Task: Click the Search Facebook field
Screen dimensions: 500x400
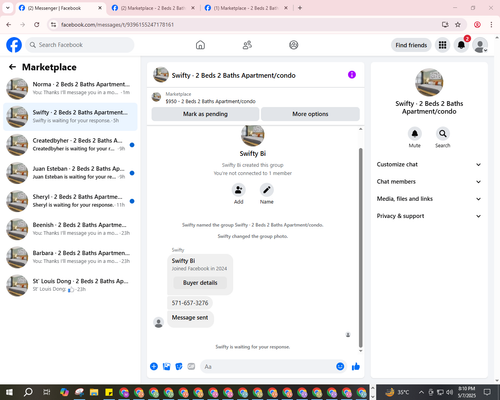Action: click(x=80, y=45)
